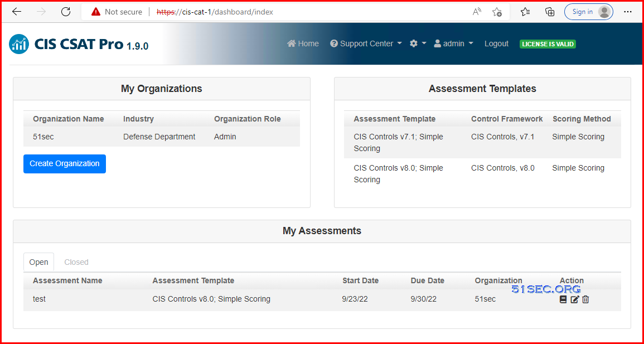644x344 pixels.
Task: Select the 51sec organization name in My Organizations
Action: 43,137
